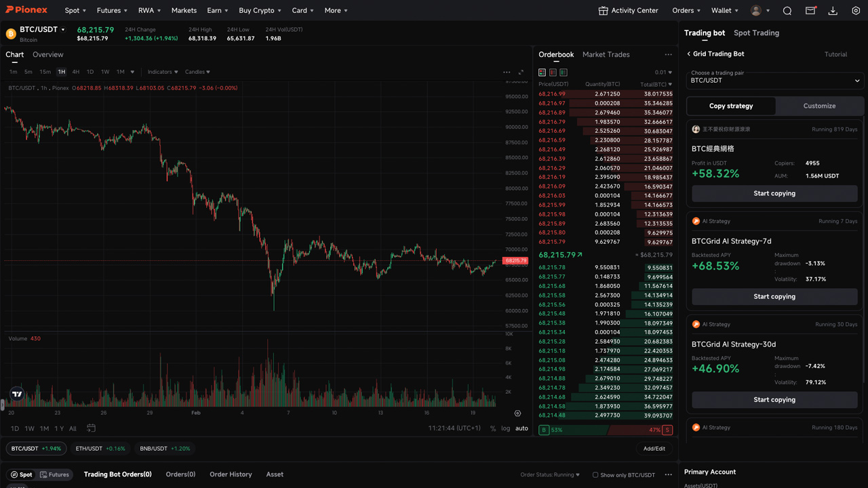Open the settings hexagon icon
868x488 pixels.
[856, 11]
